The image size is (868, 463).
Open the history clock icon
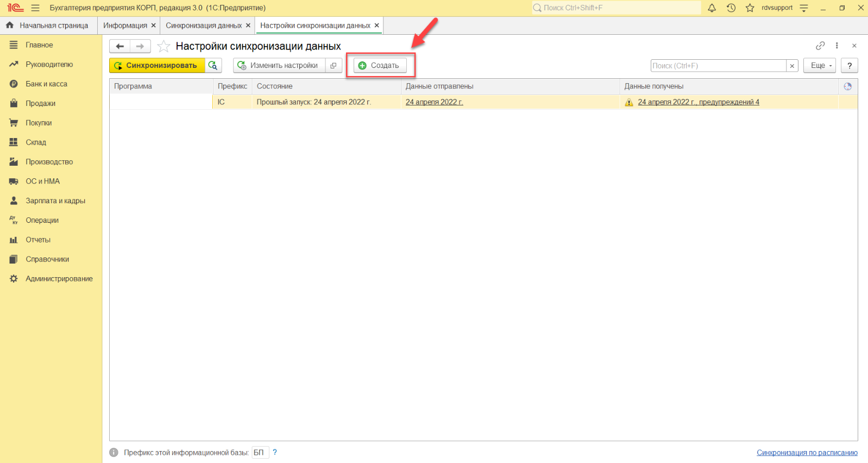click(731, 8)
